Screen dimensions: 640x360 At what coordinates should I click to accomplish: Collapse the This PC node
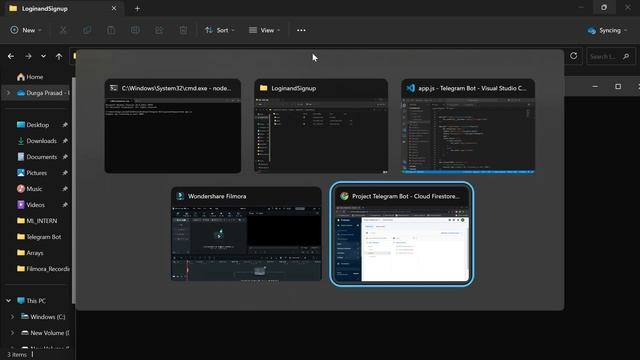[x=9, y=301]
